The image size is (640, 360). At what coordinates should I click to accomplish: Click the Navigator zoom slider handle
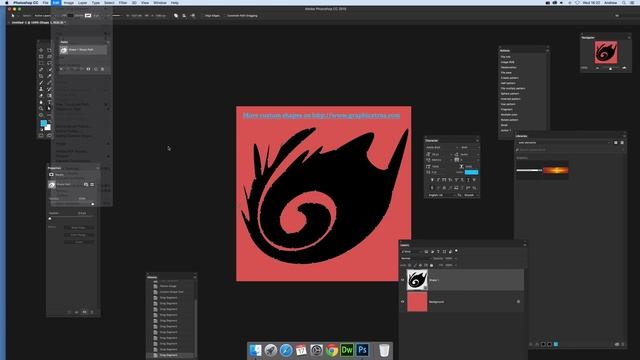(x=611, y=69)
